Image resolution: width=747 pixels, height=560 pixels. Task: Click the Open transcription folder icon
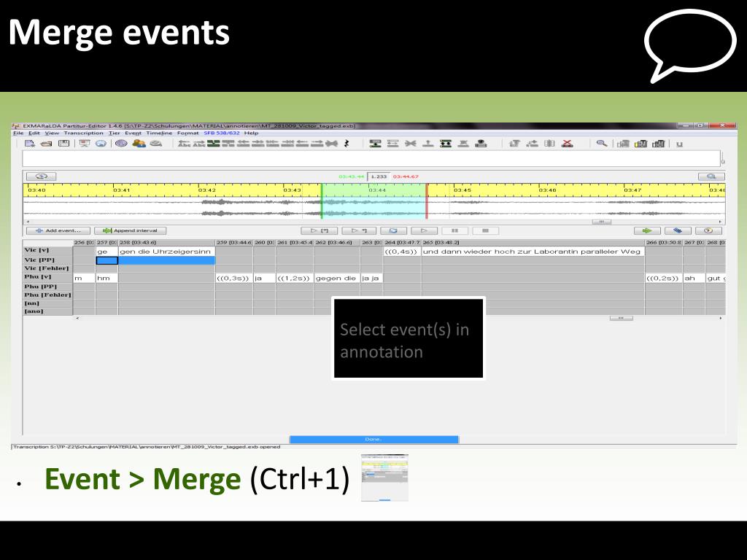[46, 144]
